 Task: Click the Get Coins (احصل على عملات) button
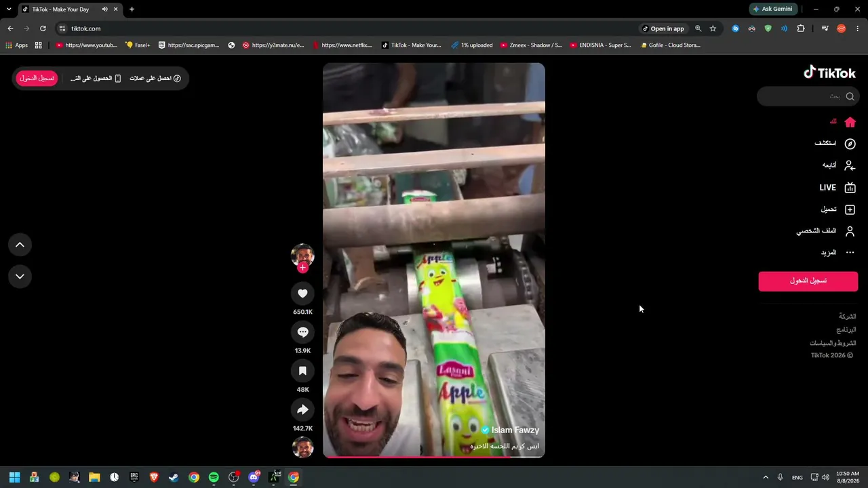point(155,79)
